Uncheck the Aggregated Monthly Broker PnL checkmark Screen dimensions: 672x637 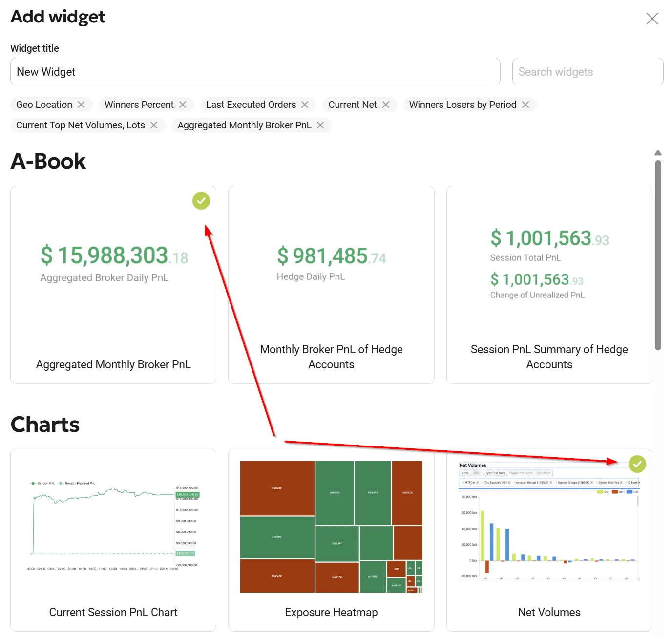point(201,201)
